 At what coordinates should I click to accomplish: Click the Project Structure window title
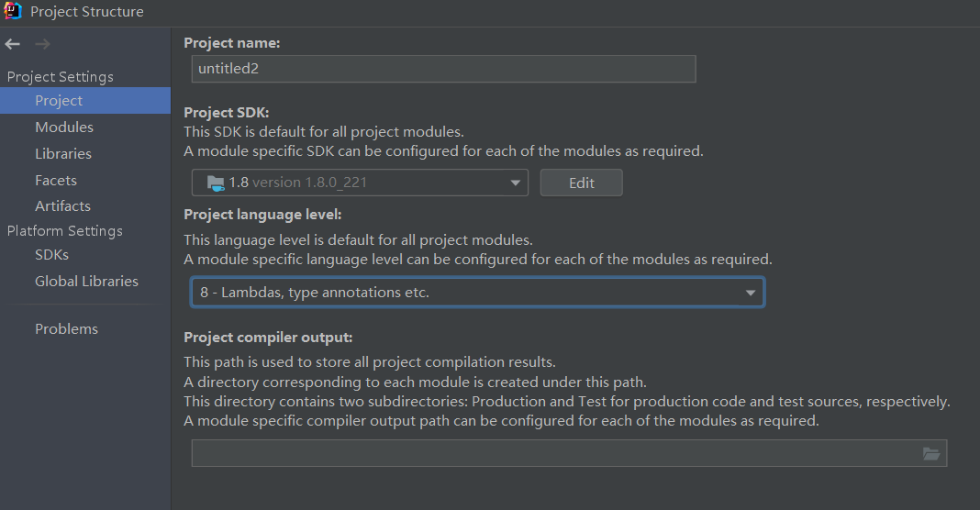tap(86, 12)
